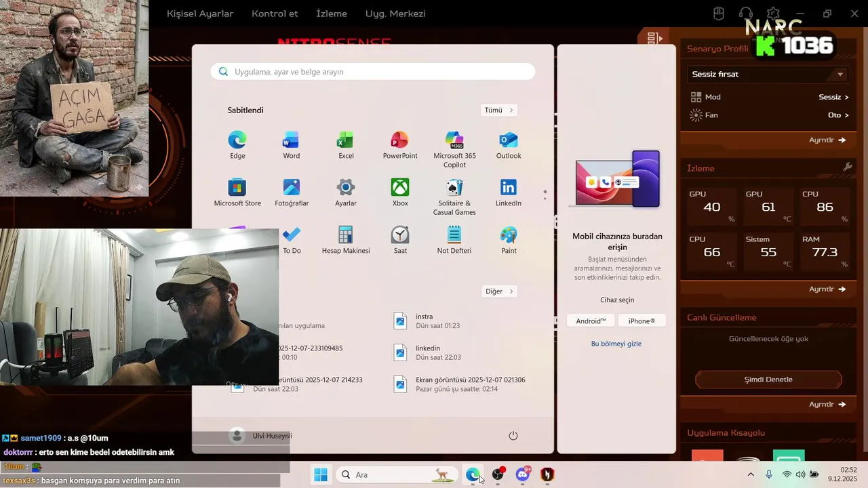This screenshot has width=868, height=488.
Task: Open Outlook from pinned apps
Action: point(509,145)
